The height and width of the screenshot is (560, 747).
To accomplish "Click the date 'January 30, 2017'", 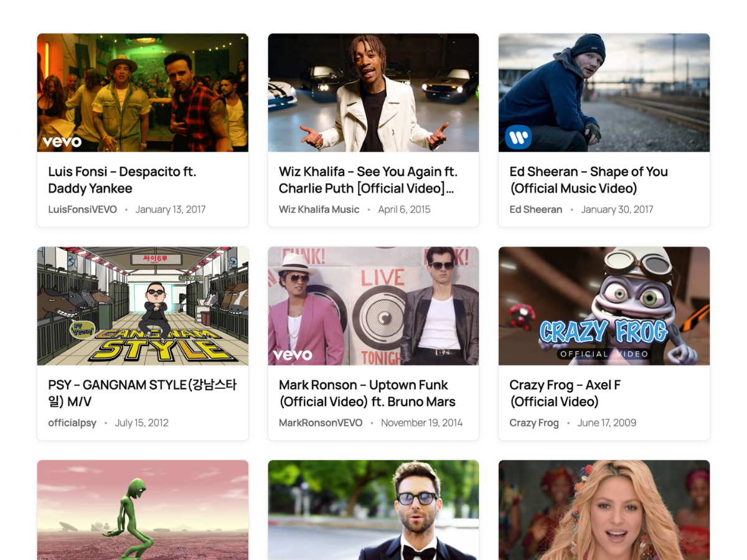I will (617, 210).
